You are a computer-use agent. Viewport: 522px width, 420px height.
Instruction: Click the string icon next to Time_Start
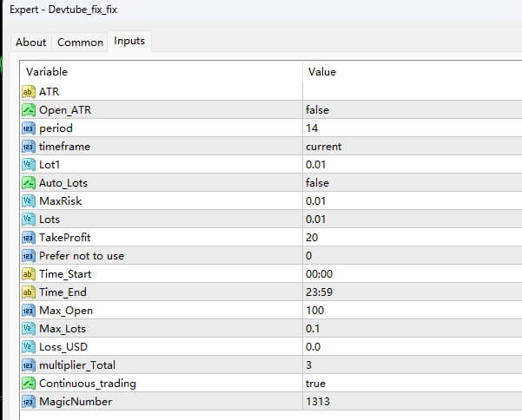28,273
